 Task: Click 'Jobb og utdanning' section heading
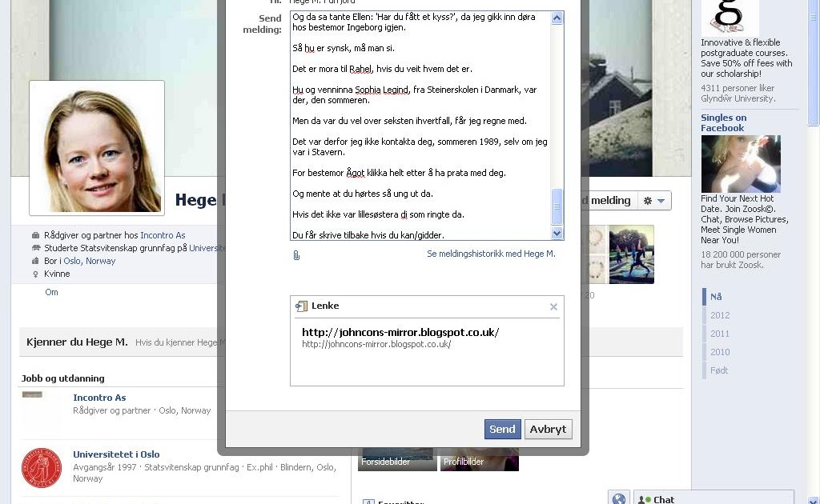[x=62, y=378]
